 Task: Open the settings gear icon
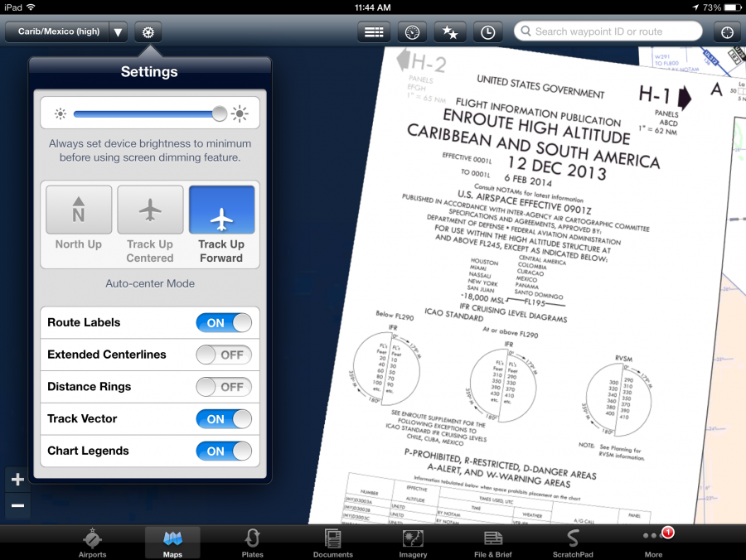point(148,31)
